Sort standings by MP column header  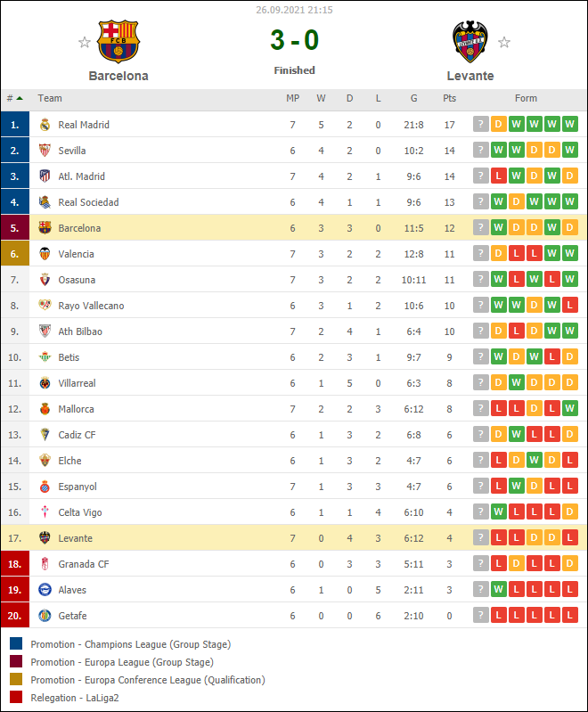(x=292, y=98)
